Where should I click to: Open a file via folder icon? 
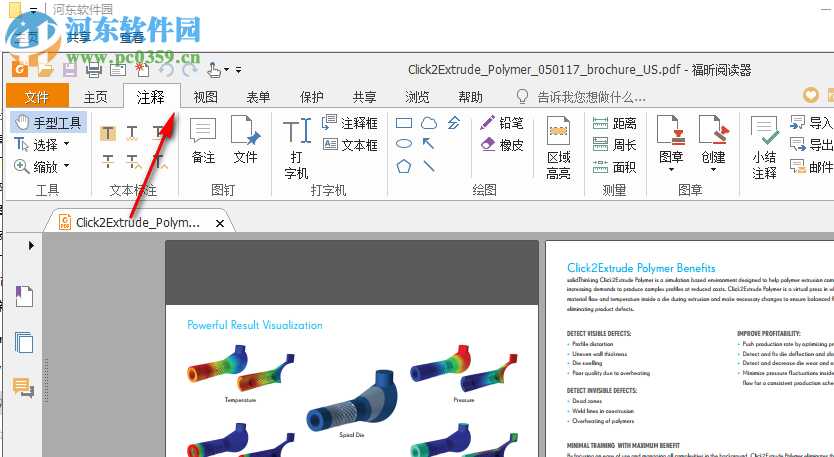46,69
